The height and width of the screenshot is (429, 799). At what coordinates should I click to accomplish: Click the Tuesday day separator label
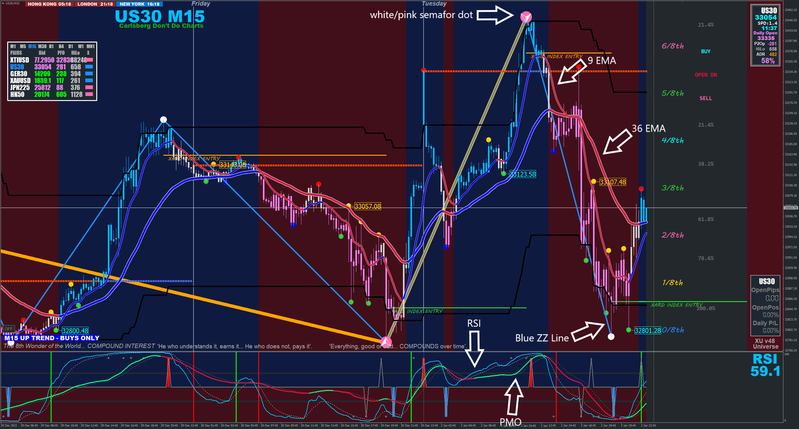(x=434, y=4)
